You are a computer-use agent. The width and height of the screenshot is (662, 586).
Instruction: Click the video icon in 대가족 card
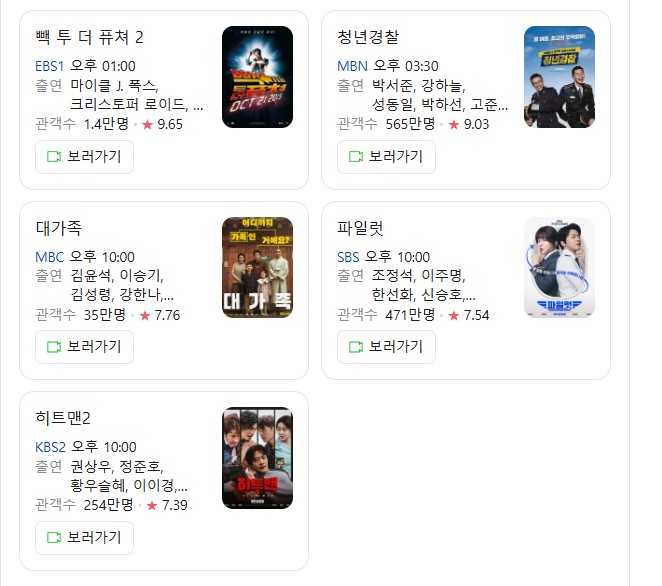click(x=54, y=347)
